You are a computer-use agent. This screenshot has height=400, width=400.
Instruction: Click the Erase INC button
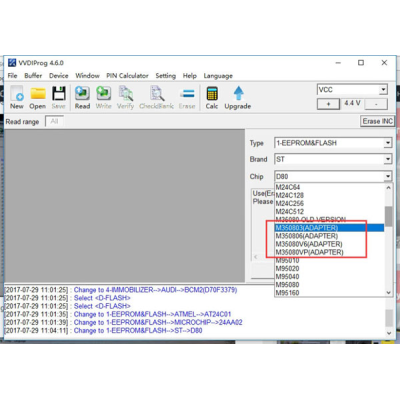click(x=378, y=121)
